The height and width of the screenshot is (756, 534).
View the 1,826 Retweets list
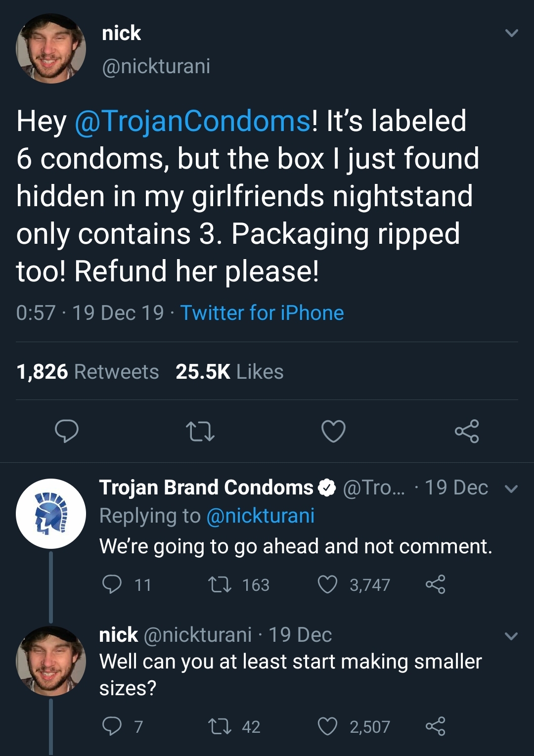[x=88, y=372]
